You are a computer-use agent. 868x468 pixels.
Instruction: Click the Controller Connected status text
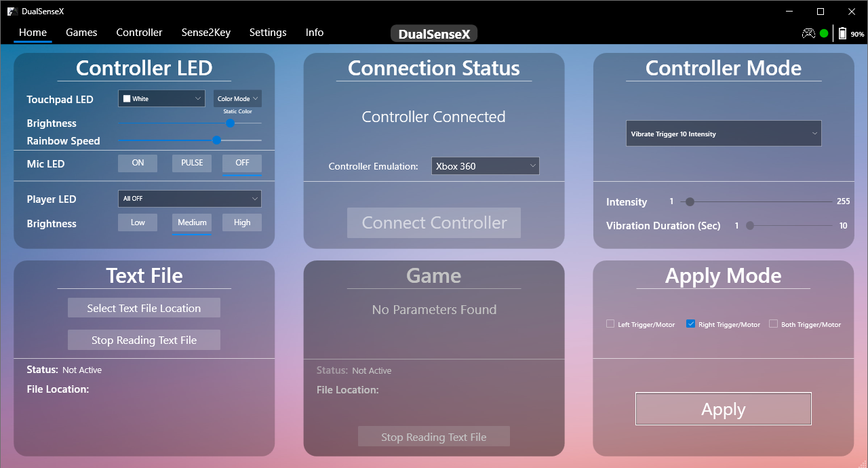(434, 117)
